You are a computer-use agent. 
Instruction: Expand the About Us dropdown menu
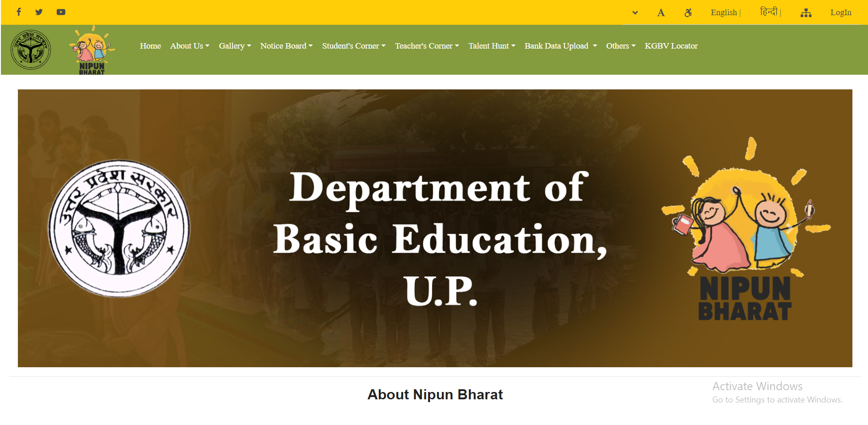pos(189,46)
